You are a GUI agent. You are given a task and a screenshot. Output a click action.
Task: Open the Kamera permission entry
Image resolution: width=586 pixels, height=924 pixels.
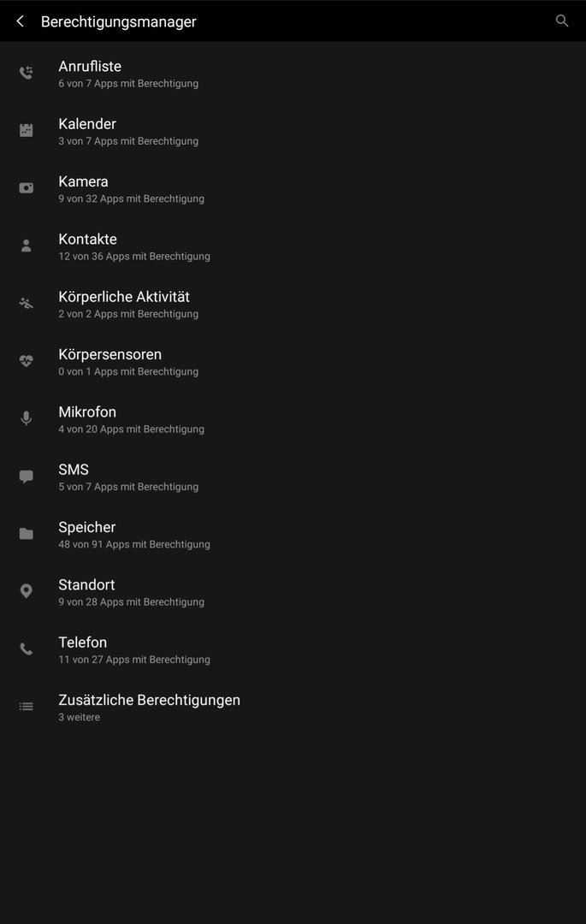[293, 188]
